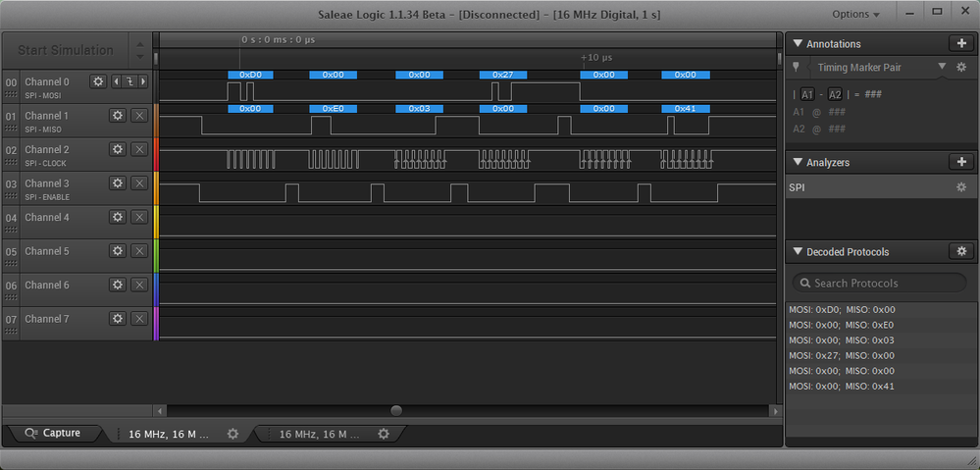Viewport: 980px width, 470px height.
Task: Select result row MOSI: 0x00; MISO: 0x41
Action: [881, 387]
